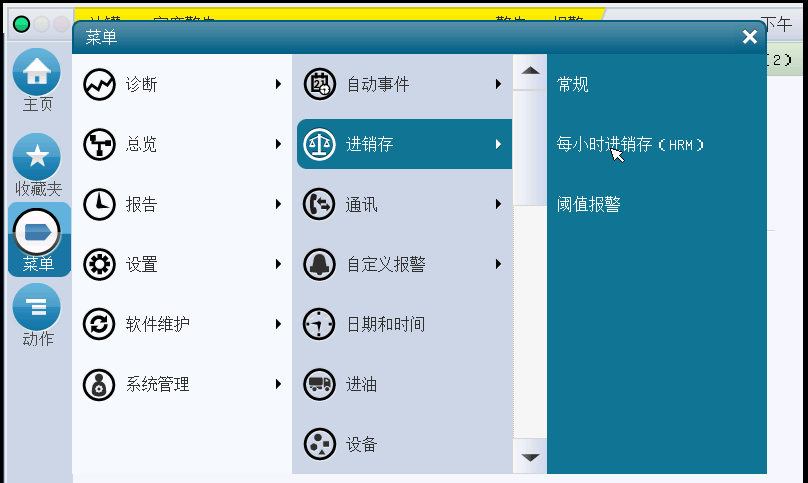Select 常规 in the submenu
Viewport: 808px width, 483px height.
[x=573, y=85]
